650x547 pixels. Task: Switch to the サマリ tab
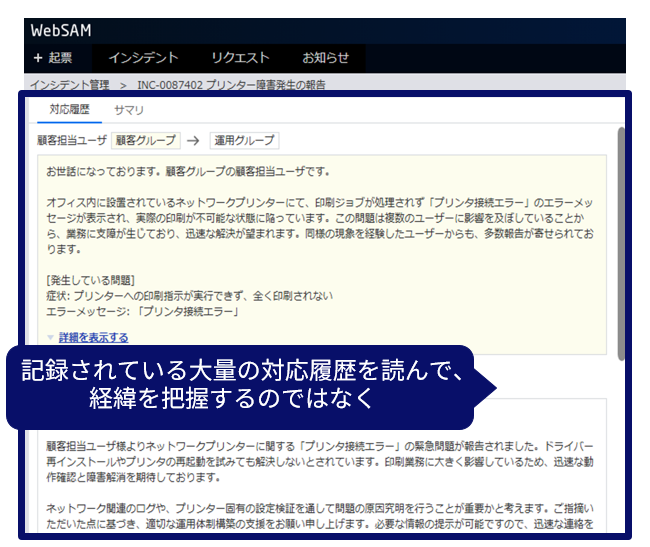pyautogui.click(x=129, y=110)
